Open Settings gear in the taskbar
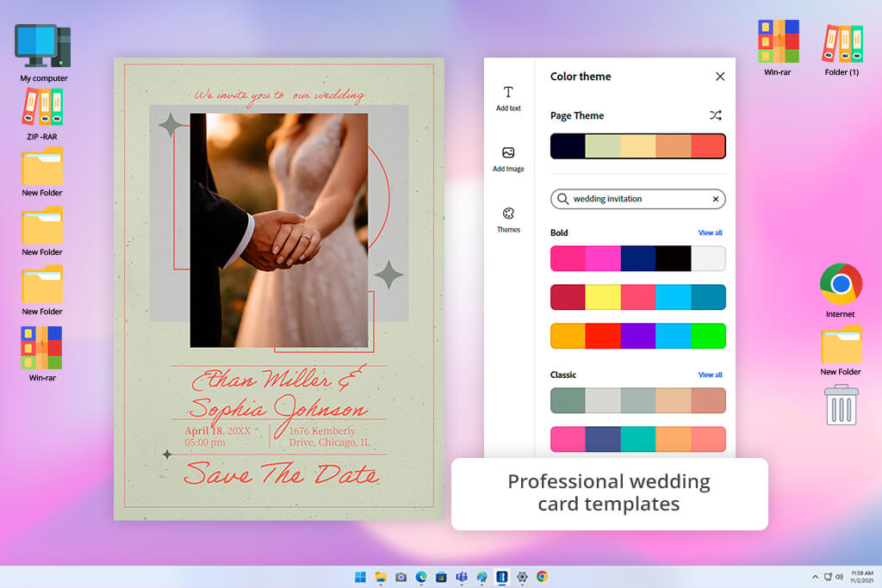Image resolution: width=882 pixels, height=588 pixels. (x=522, y=577)
